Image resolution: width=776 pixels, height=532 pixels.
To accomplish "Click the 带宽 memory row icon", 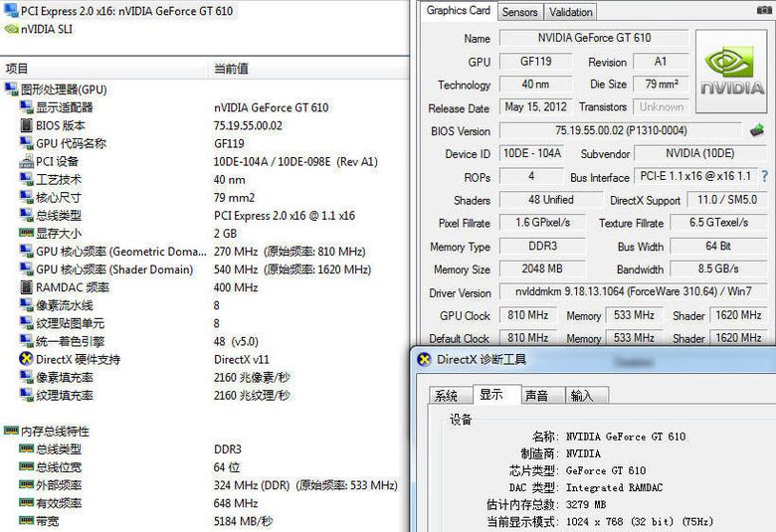I will 26,520.
